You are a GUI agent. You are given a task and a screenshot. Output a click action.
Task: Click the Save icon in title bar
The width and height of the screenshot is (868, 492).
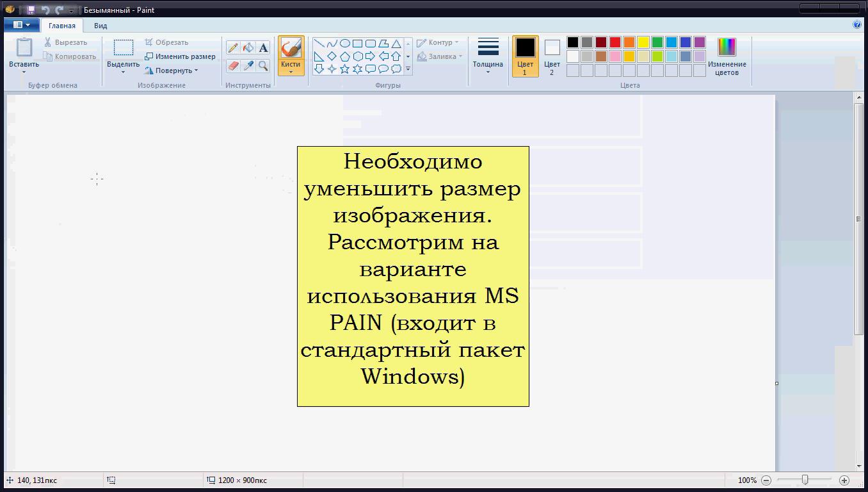[x=31, y=10]
